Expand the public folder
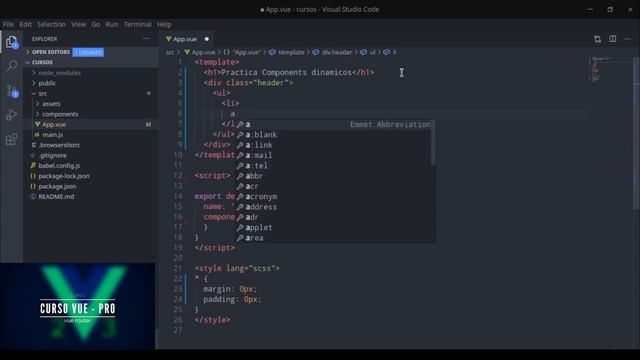This screenshot has height=360, width=640. (x=47, y=83)
